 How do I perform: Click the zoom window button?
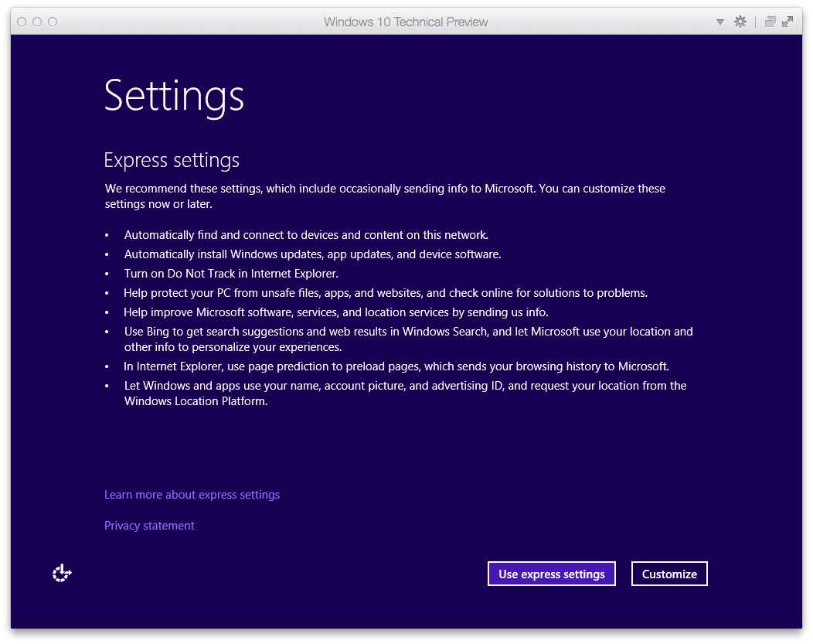53,22
